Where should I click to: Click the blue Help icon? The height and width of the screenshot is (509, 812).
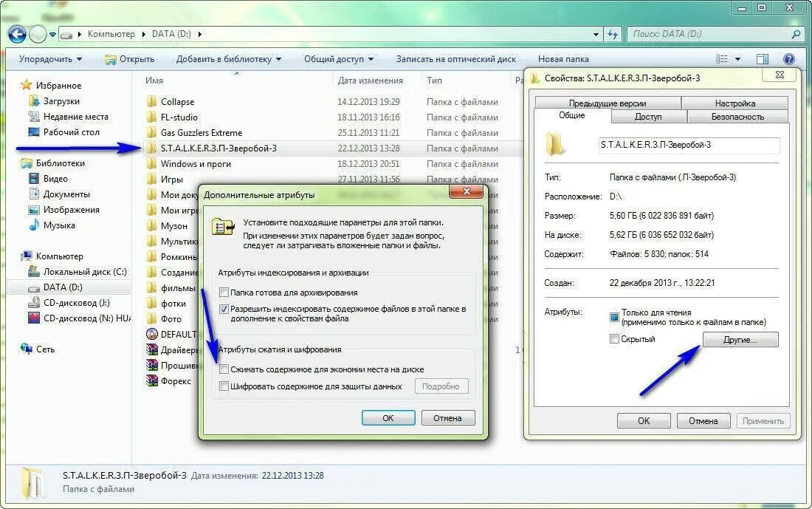point(788,59)
